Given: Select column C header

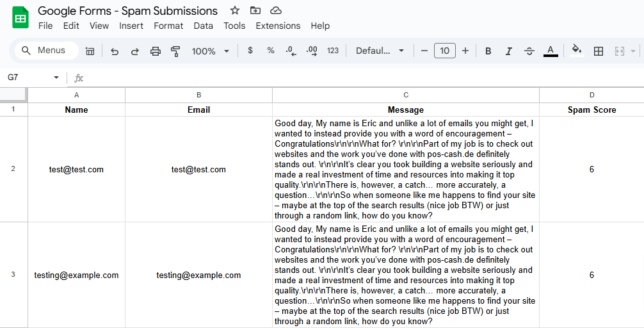Looking at the screenshot, I should coord(406,95).
